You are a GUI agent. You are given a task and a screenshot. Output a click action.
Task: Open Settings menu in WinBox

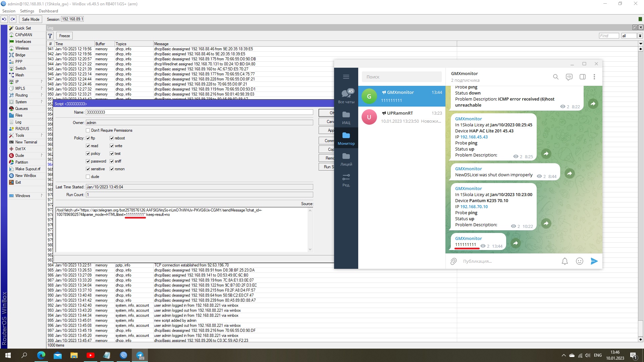27,11
